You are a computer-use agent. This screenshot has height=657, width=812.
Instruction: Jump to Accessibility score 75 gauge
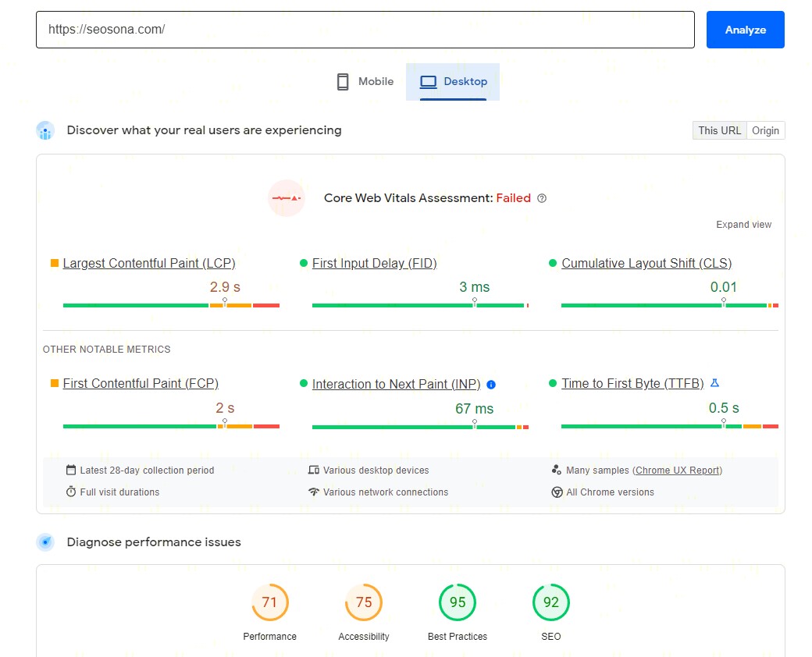tap(364, 602)
